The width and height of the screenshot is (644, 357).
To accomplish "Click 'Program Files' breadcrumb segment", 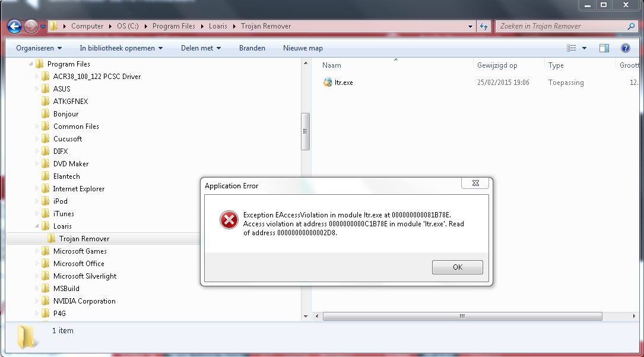I will pyautogui.click(x=174, y=26).
